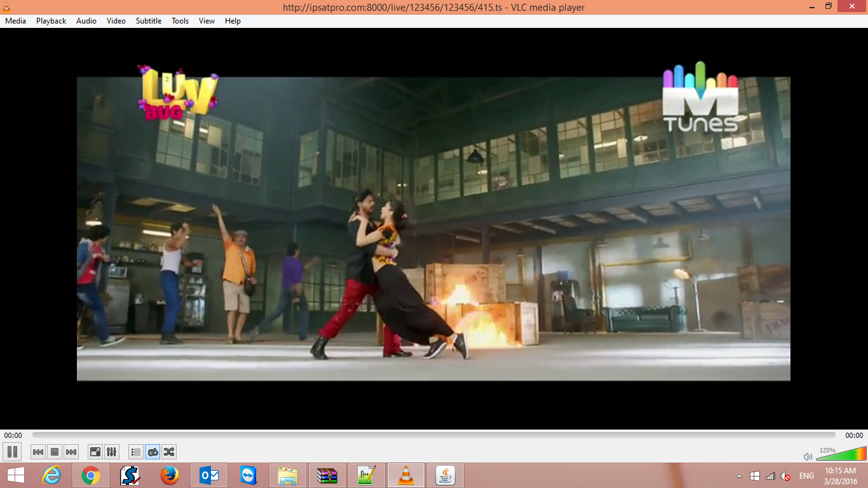Open network signal icon in tray
The width and height of the screenshot is (868, 488).
pos(770,476)
